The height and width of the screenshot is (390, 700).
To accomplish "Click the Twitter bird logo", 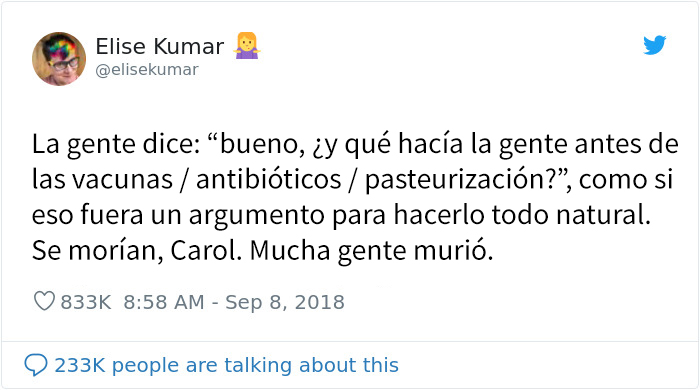I will [654, 45].
